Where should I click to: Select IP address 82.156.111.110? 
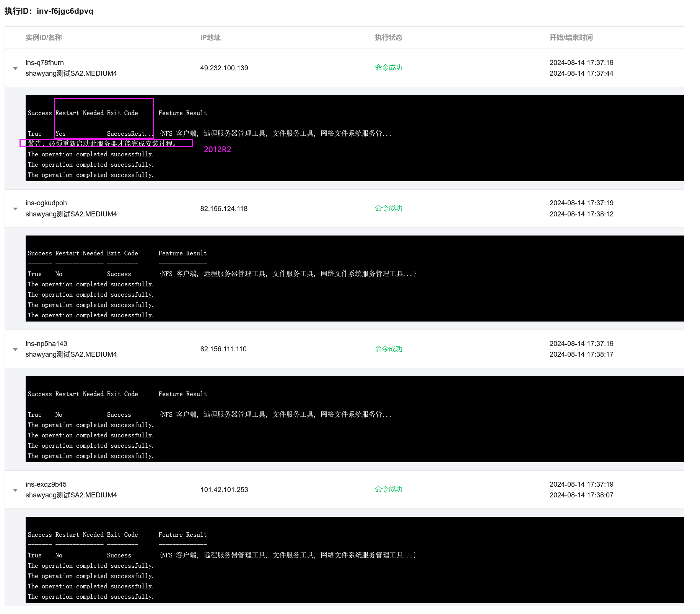pyautogui.click(x=223, y=349)
